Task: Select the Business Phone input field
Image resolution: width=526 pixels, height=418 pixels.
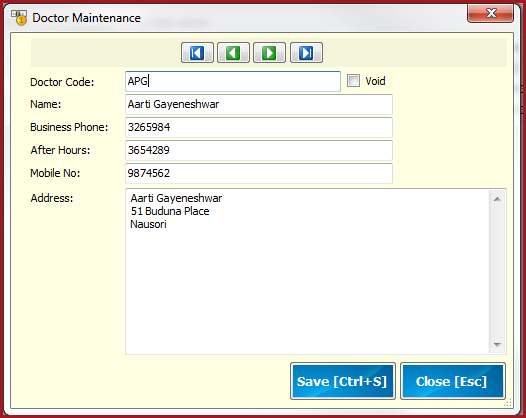Action: (x=259, y=127)
